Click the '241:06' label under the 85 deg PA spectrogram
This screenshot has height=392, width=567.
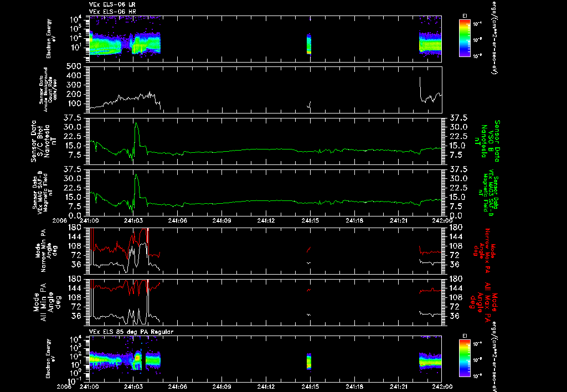click(x=177, y=386)
